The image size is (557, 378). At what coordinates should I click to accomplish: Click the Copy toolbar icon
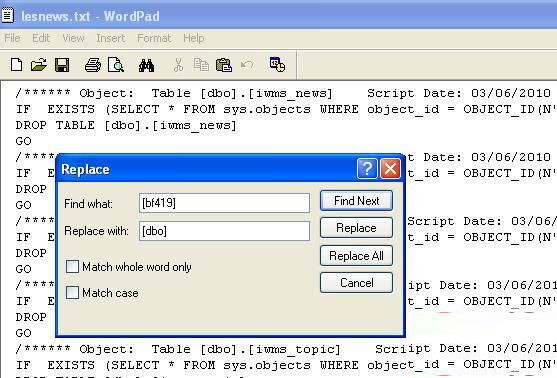tap(201, 65)
